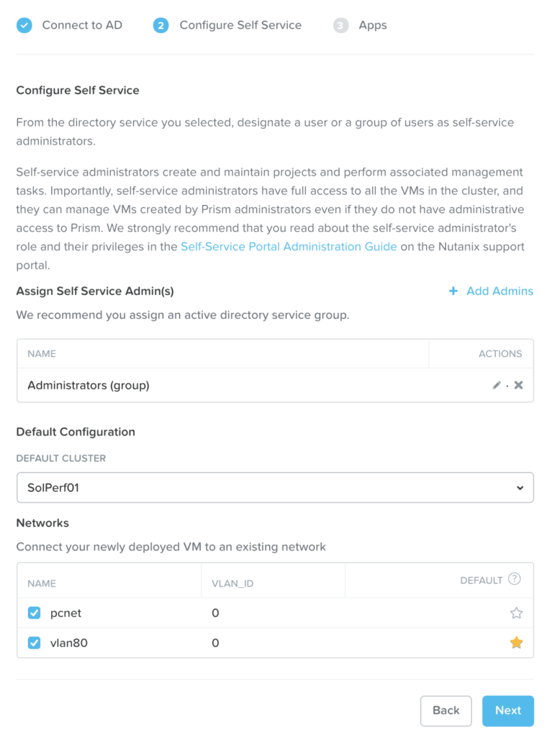Image resolution: width=560 pixels, height=737 pixels.
Task: Click the Next button to continue
Action: (507, 710)
